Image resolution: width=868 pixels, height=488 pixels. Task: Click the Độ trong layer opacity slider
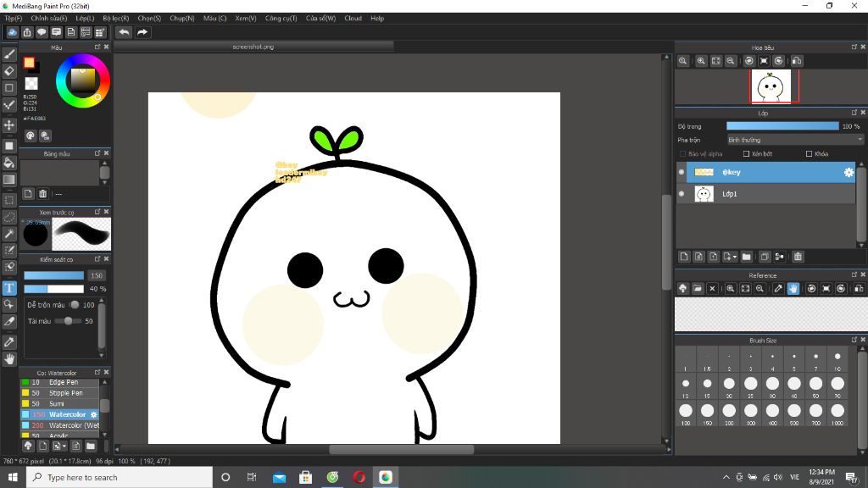pyautogui.click(x=782, y=126)
